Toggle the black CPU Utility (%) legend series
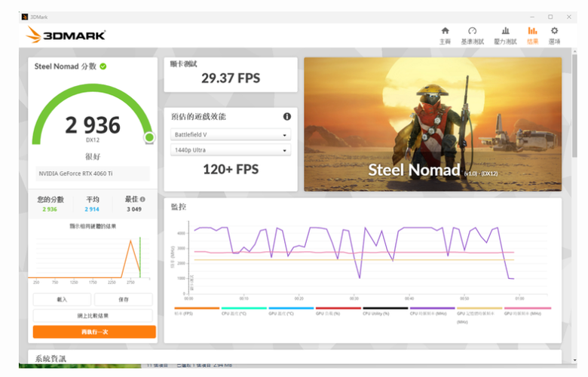 tap(385, 311)
